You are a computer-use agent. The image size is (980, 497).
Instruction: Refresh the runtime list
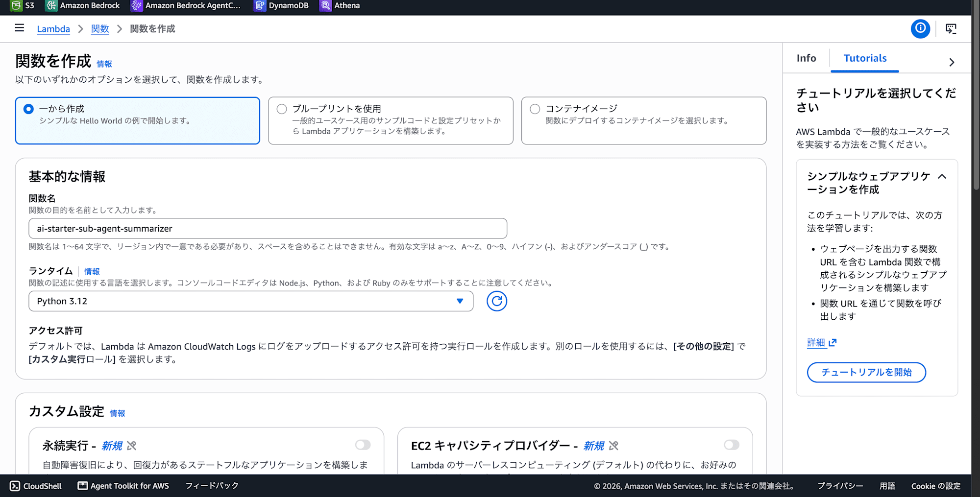[496, 301]
